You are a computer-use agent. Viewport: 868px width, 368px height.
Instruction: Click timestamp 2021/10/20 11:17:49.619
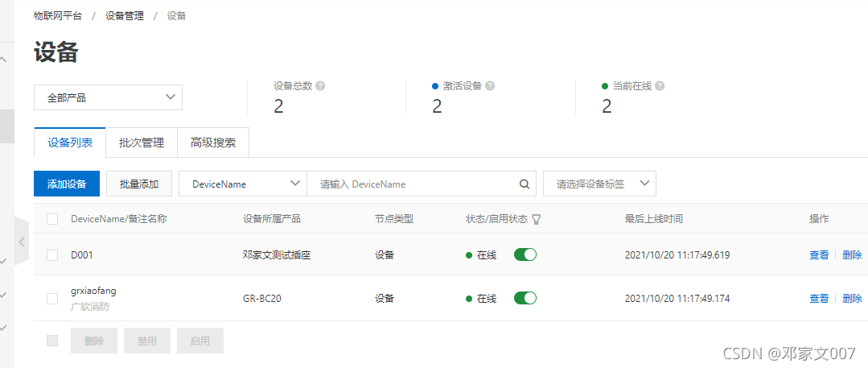click(677, 255)
